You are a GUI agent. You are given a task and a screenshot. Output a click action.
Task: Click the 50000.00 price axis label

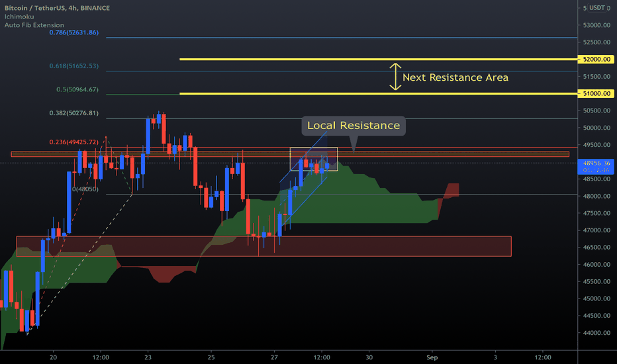tap(596, 128)
